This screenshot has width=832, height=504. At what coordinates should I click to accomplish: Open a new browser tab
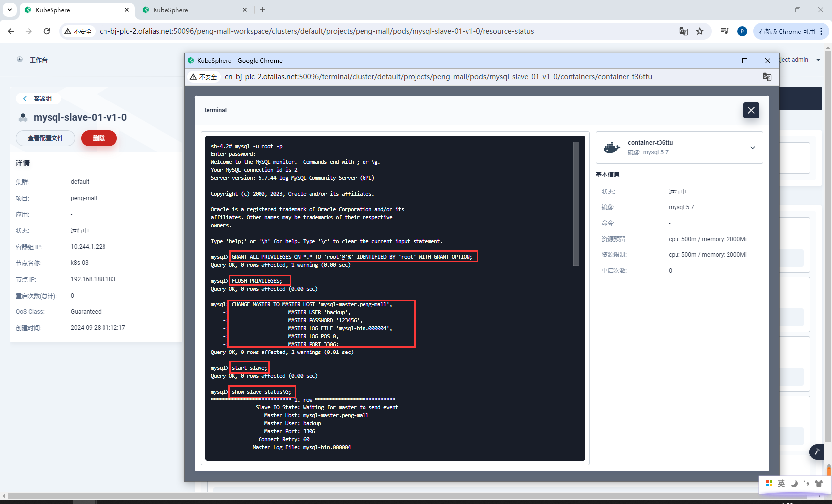262,10
